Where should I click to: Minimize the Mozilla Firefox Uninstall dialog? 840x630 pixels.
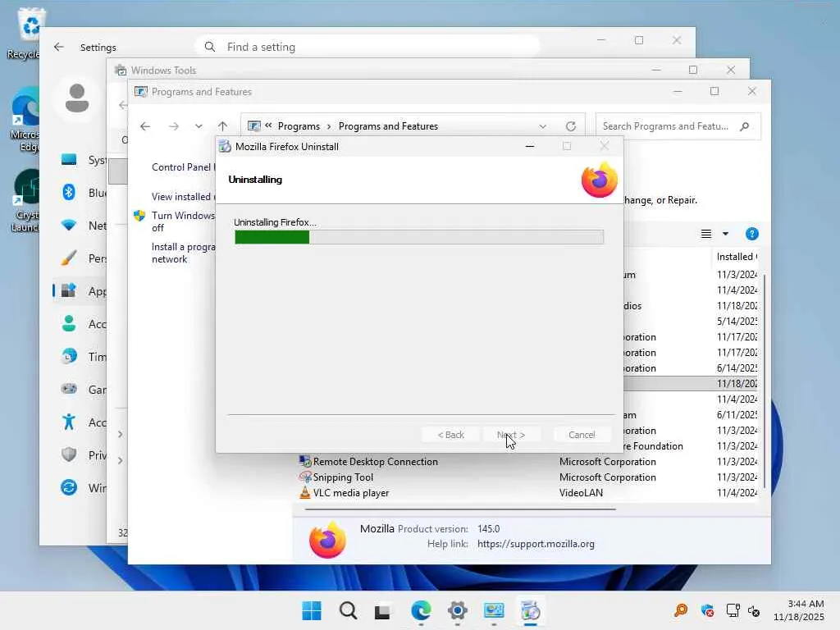(530, 146)
